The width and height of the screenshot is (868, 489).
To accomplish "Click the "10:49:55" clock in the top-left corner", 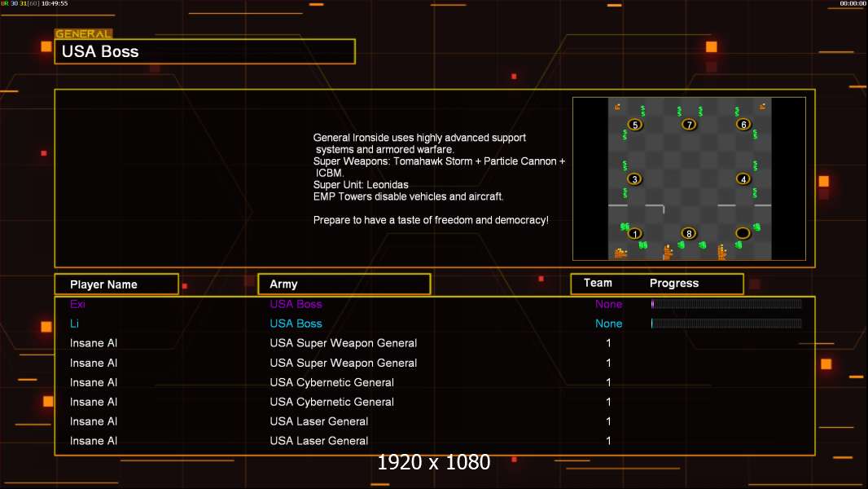I will tap(55, 3).
